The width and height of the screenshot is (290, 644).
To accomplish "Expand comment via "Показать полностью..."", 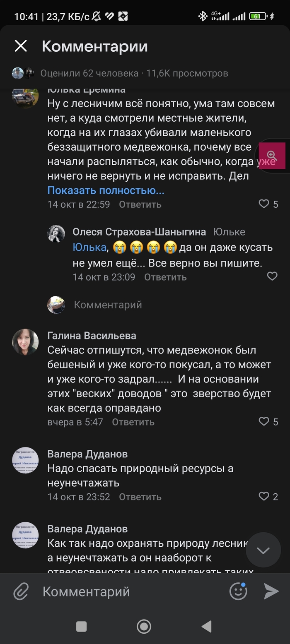I will [x=106, y=190].
